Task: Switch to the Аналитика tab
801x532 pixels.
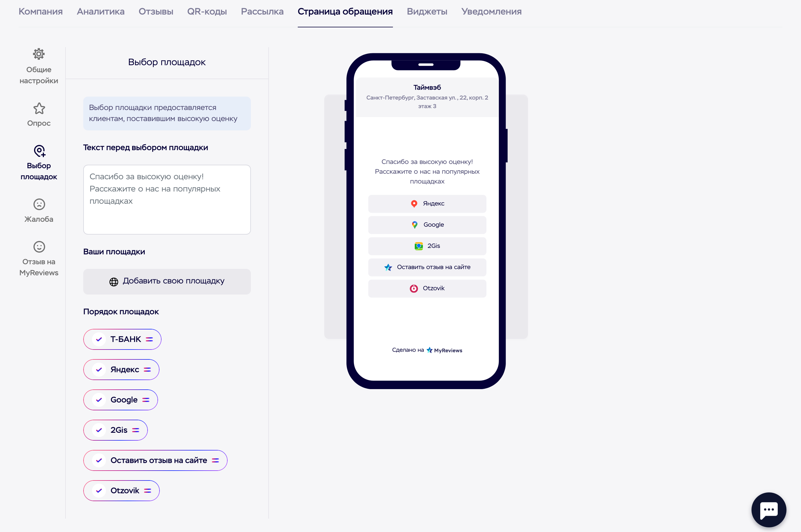Action: pos(100,12)
